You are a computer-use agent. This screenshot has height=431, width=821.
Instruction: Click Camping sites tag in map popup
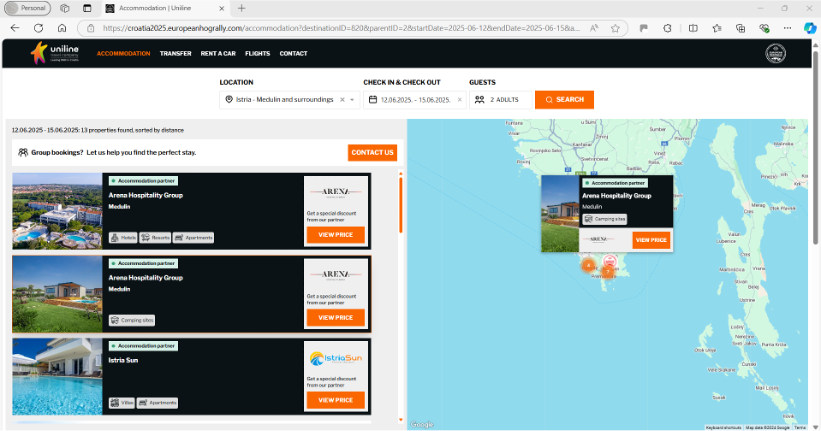tap(604, 219)
